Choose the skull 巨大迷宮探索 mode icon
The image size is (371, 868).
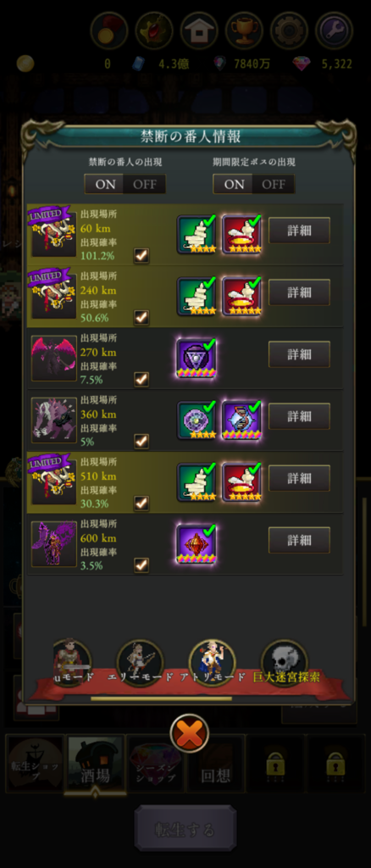(285, 663)
